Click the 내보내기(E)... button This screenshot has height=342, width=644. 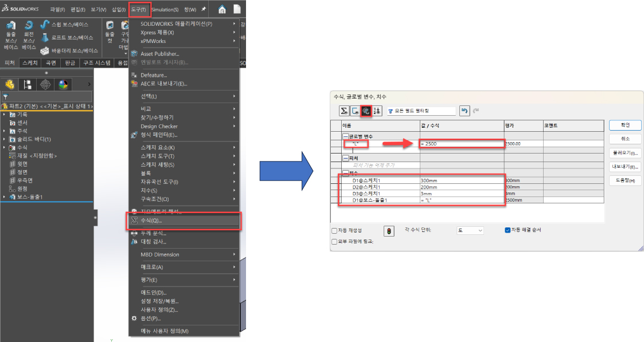click(625, 166)
